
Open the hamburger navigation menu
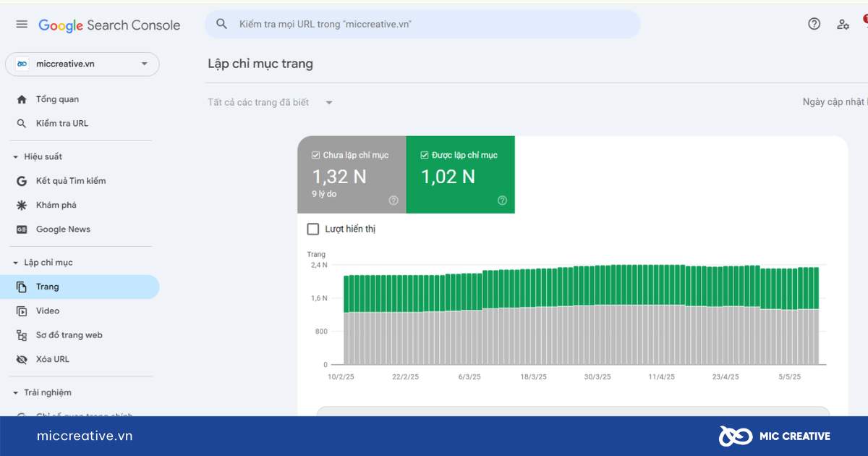[22, 25]
